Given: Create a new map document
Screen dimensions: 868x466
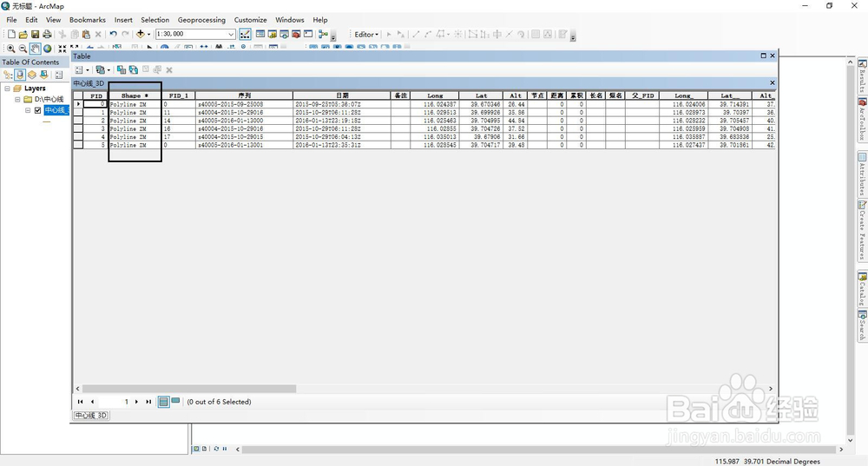Looking at the screenshot, I should tap(11, 35).
